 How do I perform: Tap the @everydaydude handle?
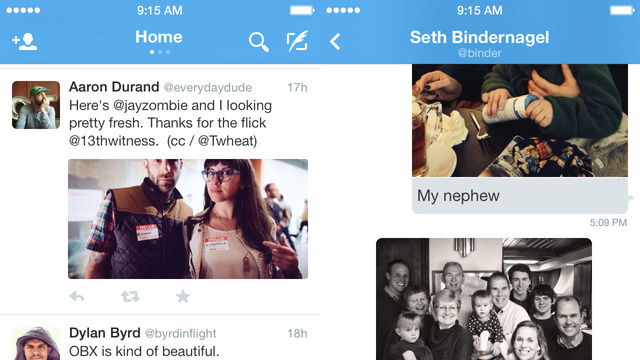208,88
